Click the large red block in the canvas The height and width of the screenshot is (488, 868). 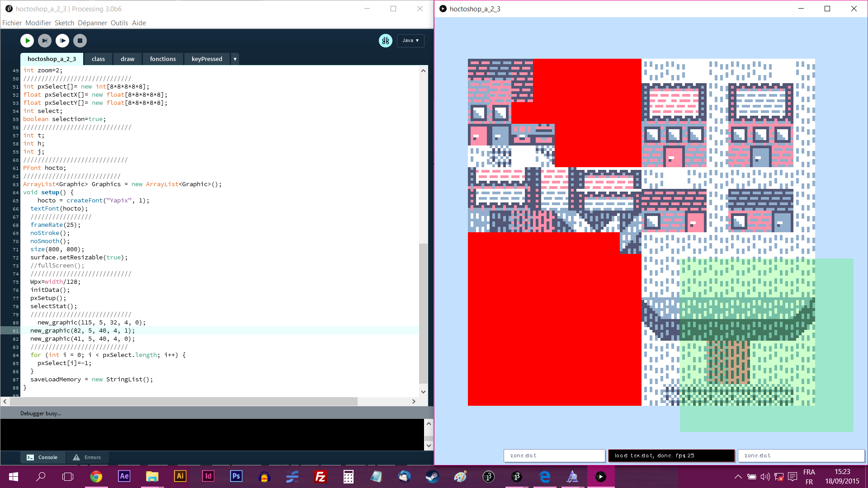pos(554,319)
